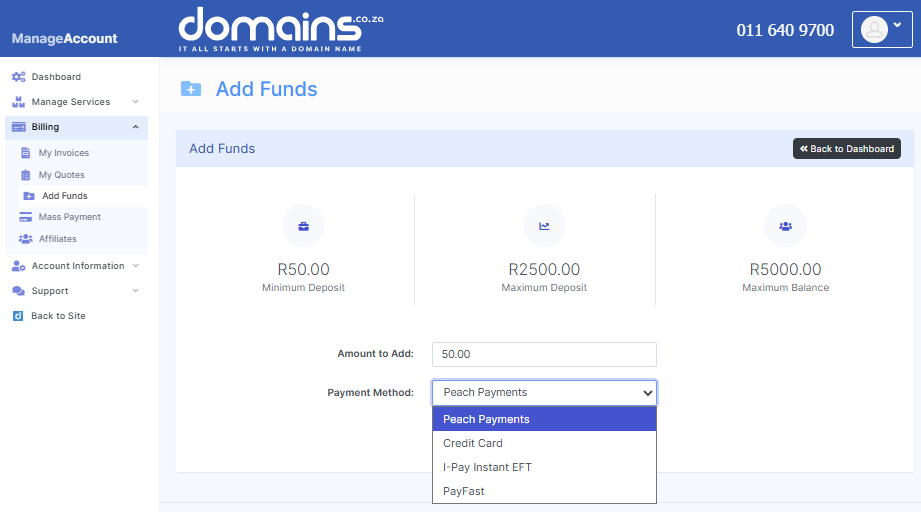The image size is (921, 512).
Task: Select I-Pay Instant EFT option
Action: (x=487, y=467)
